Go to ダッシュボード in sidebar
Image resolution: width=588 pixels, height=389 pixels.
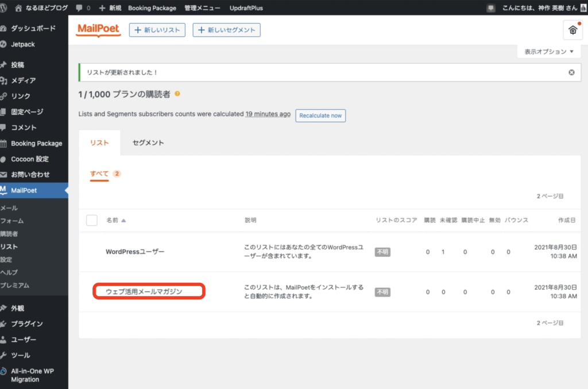33,28
